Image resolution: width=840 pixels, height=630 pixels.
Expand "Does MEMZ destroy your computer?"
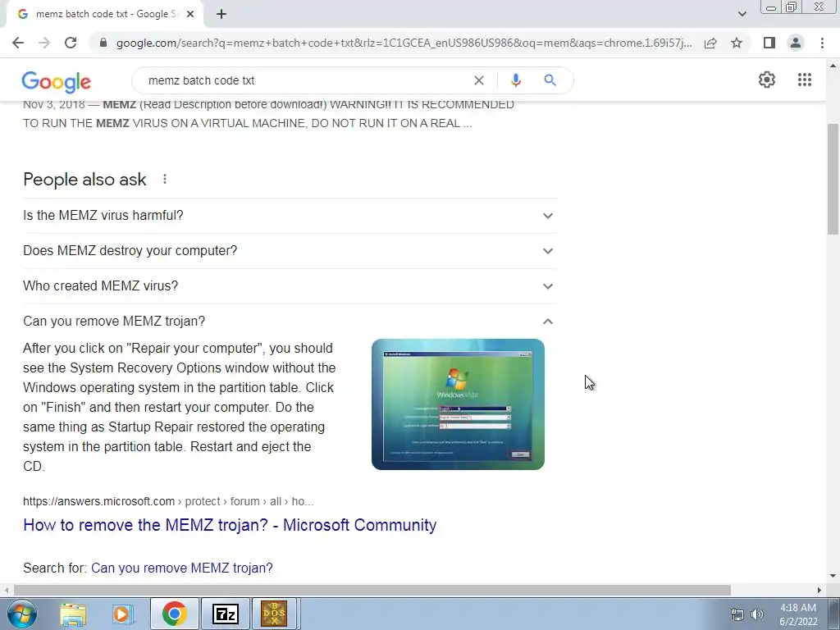tap(290, 251)
